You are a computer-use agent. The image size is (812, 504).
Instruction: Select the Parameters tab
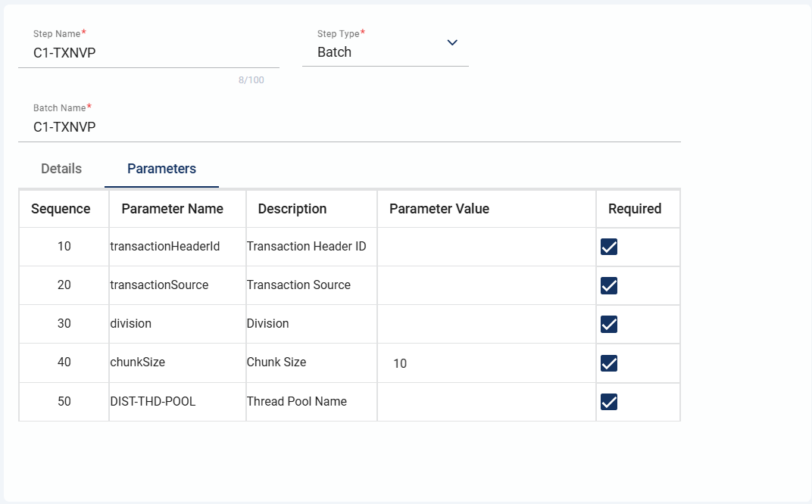tap(161, 169)
